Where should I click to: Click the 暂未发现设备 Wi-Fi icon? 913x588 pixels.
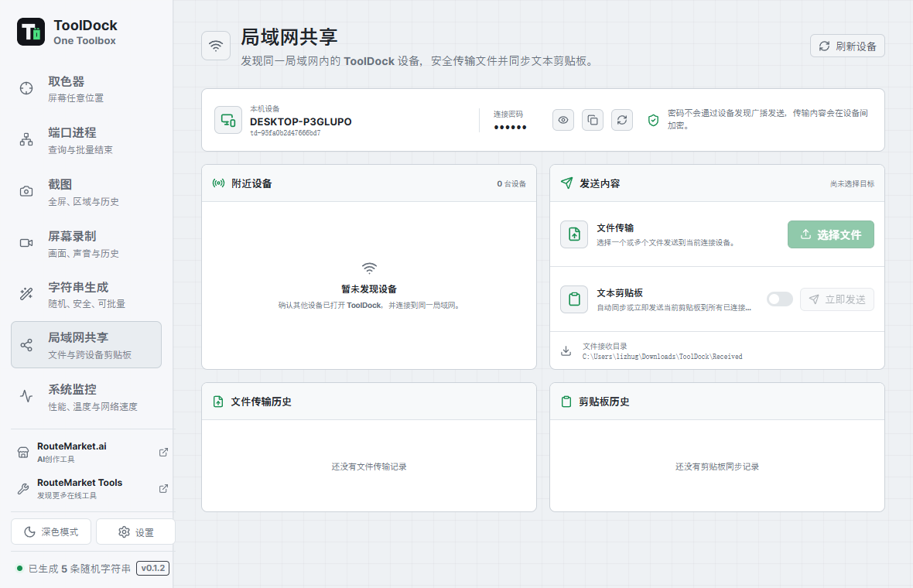click(369, 268)
